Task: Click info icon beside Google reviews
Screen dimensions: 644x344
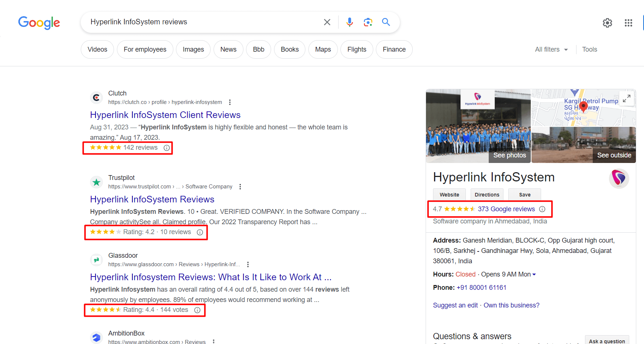Action: [x=542, y=209]
